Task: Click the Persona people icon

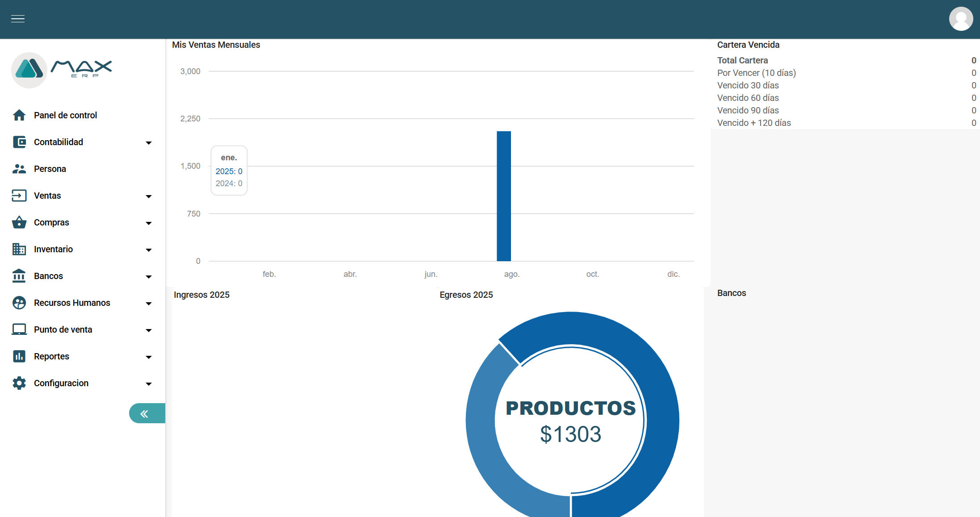Action: point(19,169)
